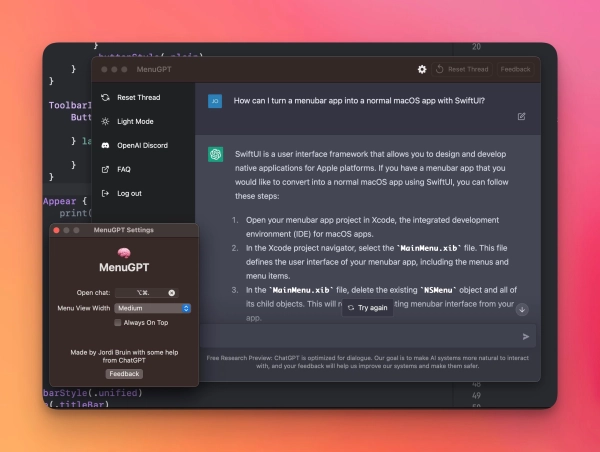The image size is (600, 452).
Task: Click the Try again button
Action: point(369,309)
